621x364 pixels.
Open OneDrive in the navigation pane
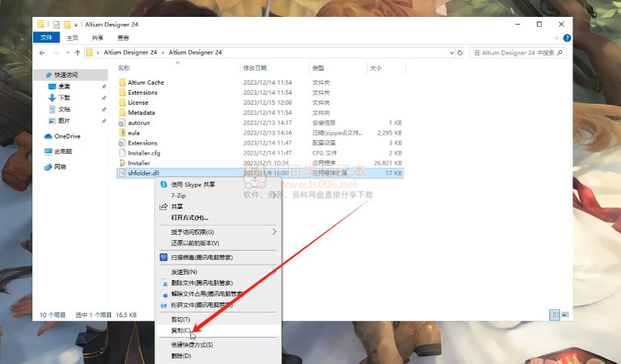coord(62,136)
